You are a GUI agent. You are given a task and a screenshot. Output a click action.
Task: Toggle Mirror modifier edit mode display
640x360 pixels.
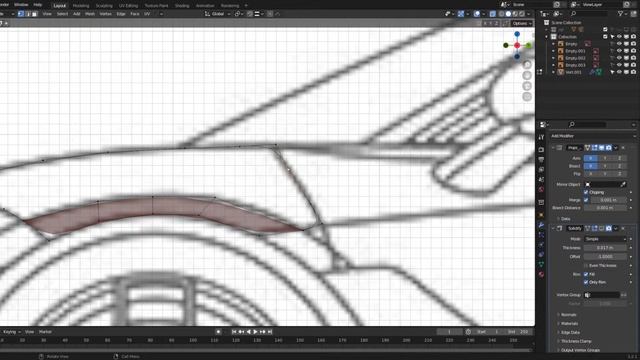pos(595,148)
